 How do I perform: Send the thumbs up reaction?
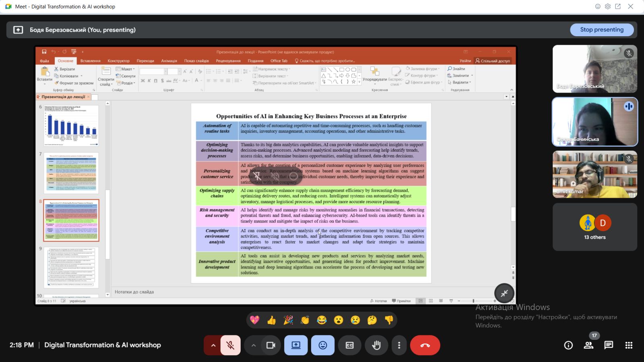coord(271,320)
